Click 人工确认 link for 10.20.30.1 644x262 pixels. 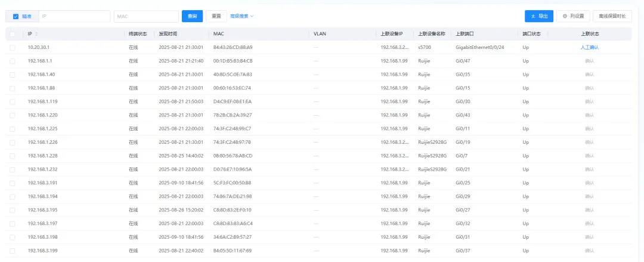click(x=589, y=47)
